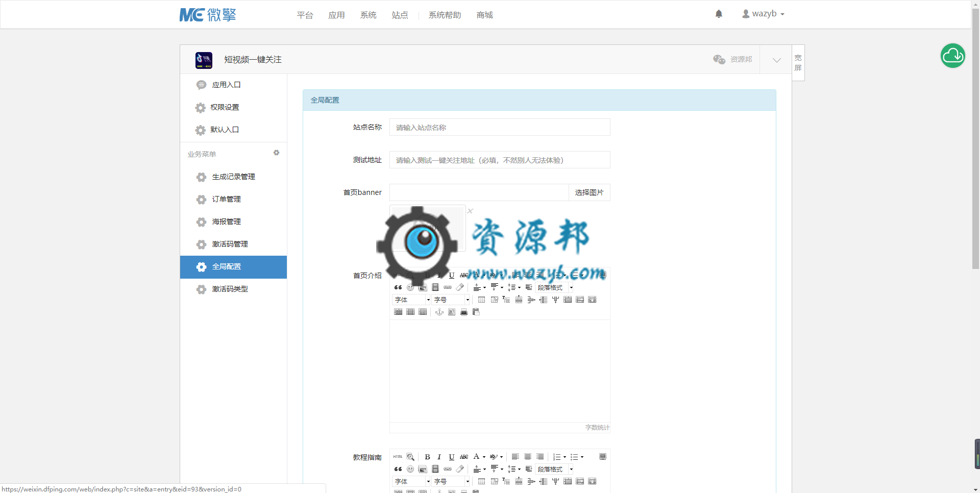Open 段落格式 dropdown in 教程指南 editor
Screen dimensions: 980x493
click(555, 469)
